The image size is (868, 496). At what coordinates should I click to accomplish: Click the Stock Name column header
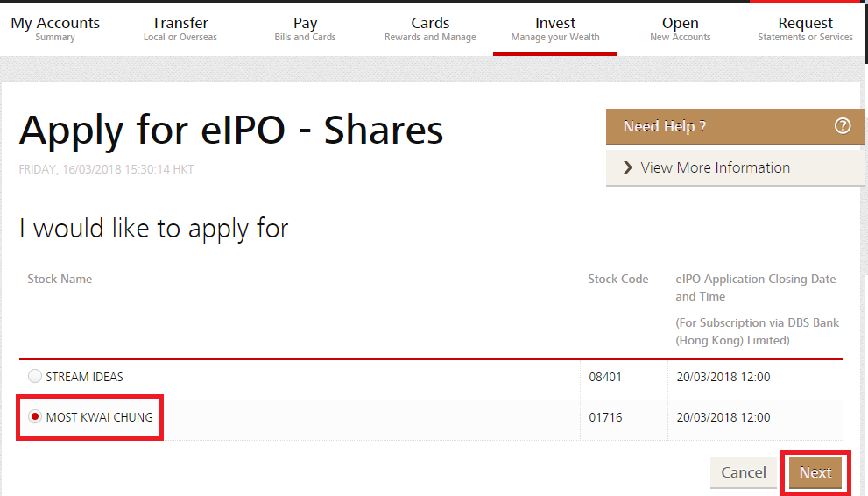(60, 279)
